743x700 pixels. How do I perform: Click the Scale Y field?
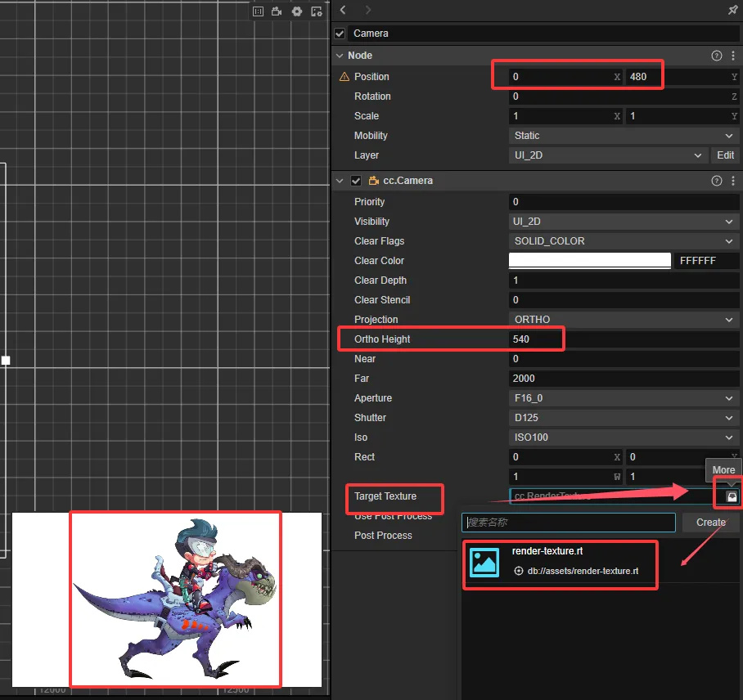pos(682,116)
